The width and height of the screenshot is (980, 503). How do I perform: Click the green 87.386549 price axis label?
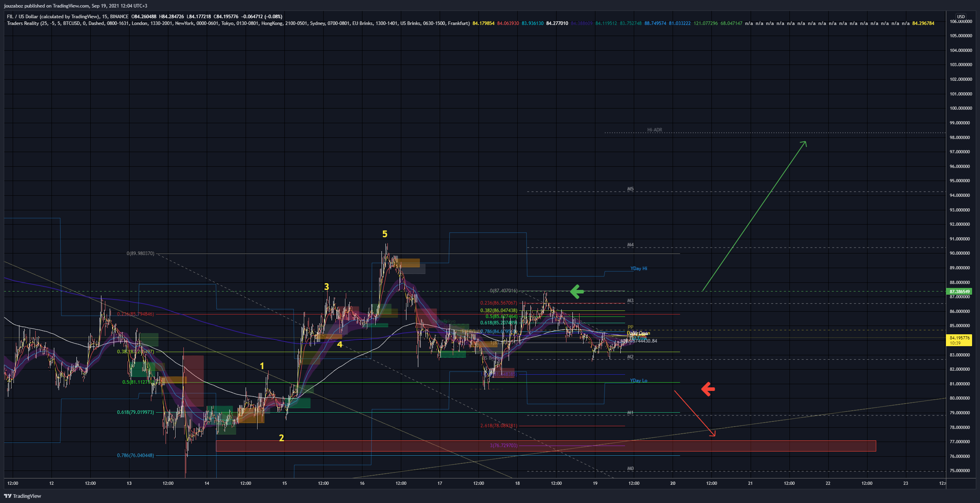point(959,292)
